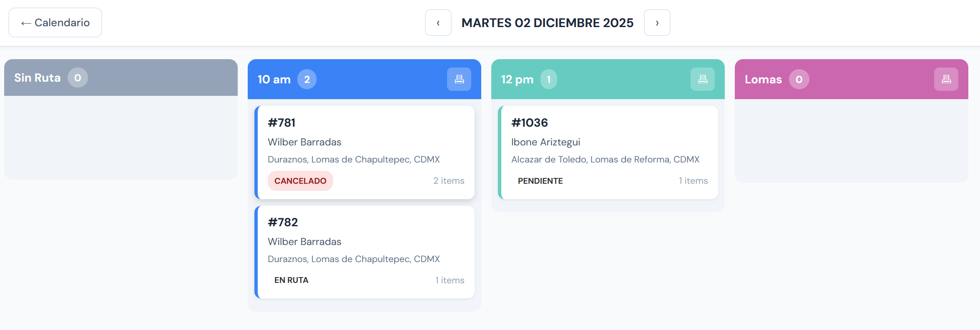Open order #1036 card
Viewport: 980px width, 330px height.
click(608, 142)
